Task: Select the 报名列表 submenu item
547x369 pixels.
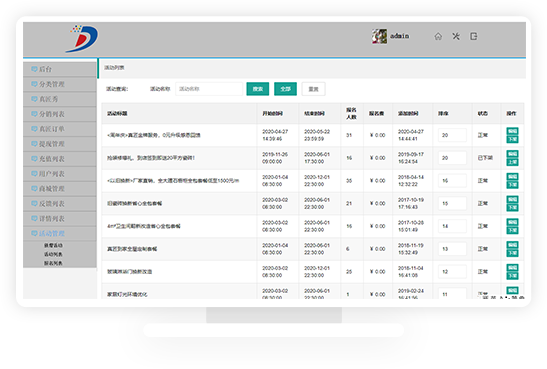Action: 53,263
